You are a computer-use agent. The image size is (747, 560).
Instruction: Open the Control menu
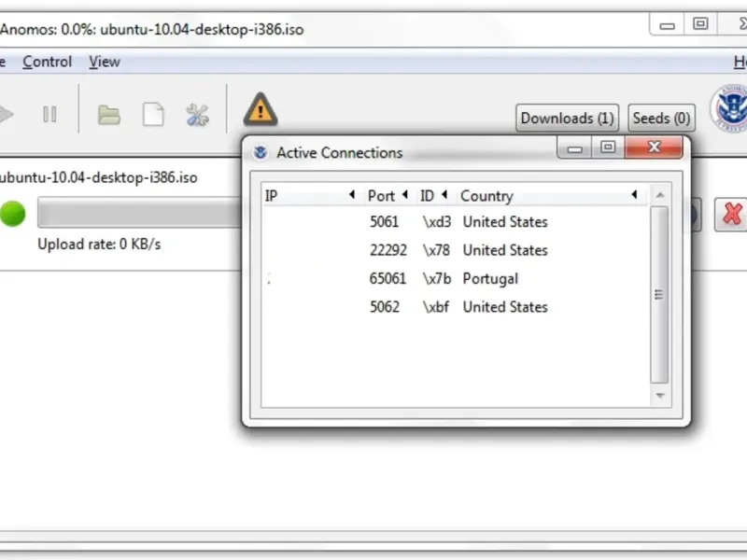click(48, 62)
